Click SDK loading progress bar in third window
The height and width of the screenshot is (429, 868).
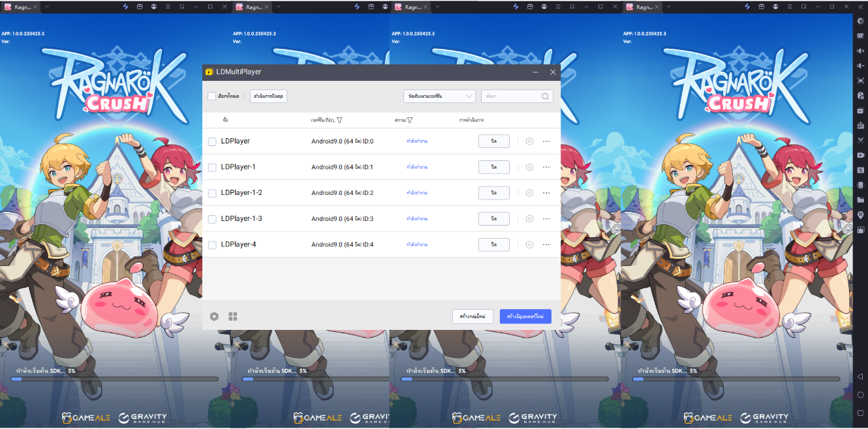click(x=505, y=379)
